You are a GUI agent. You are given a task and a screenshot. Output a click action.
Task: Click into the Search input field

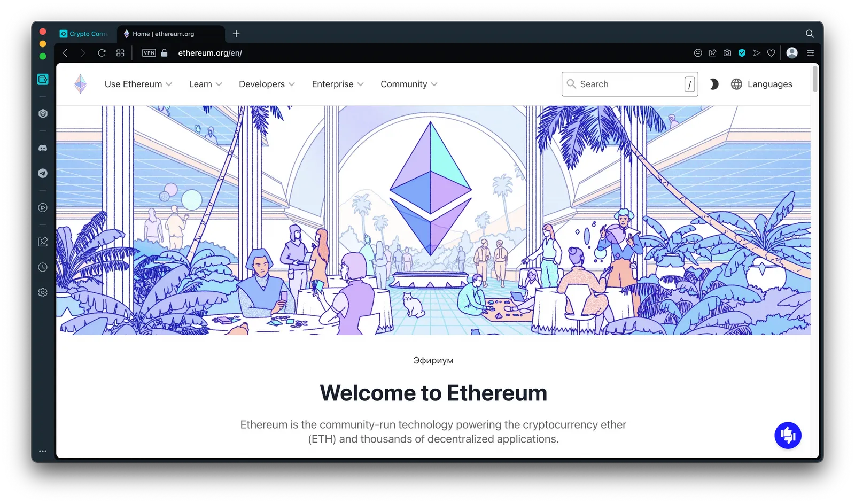(x=629, y=84)
